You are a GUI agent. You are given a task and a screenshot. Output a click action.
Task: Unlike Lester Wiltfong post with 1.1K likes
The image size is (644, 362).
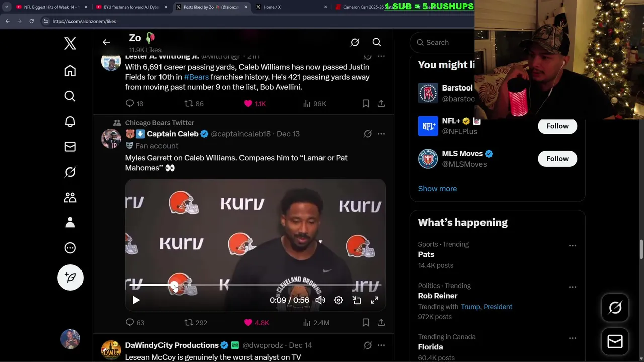click(x=255, y=103)
